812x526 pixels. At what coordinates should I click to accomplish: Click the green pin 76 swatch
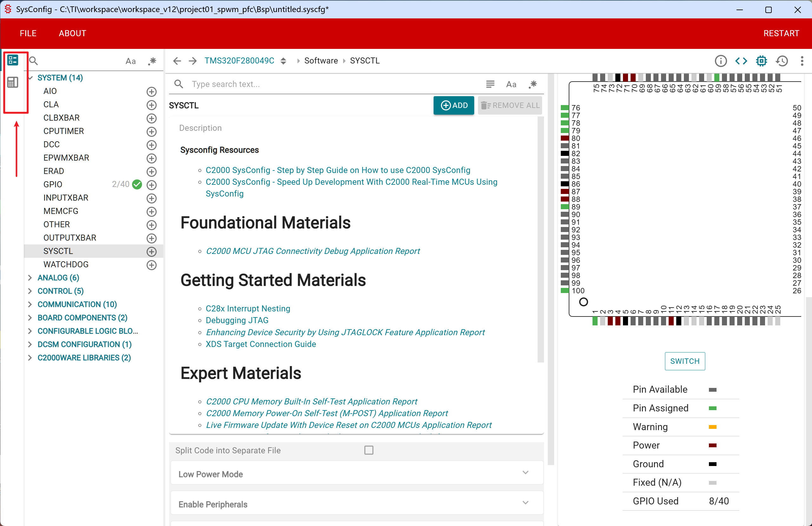[565, 108]
